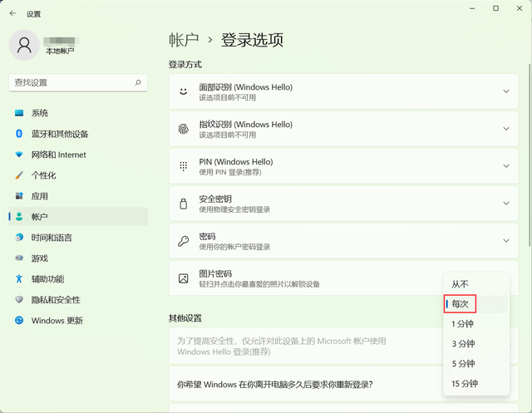Open 应用 settings

(x=78, y=196)
